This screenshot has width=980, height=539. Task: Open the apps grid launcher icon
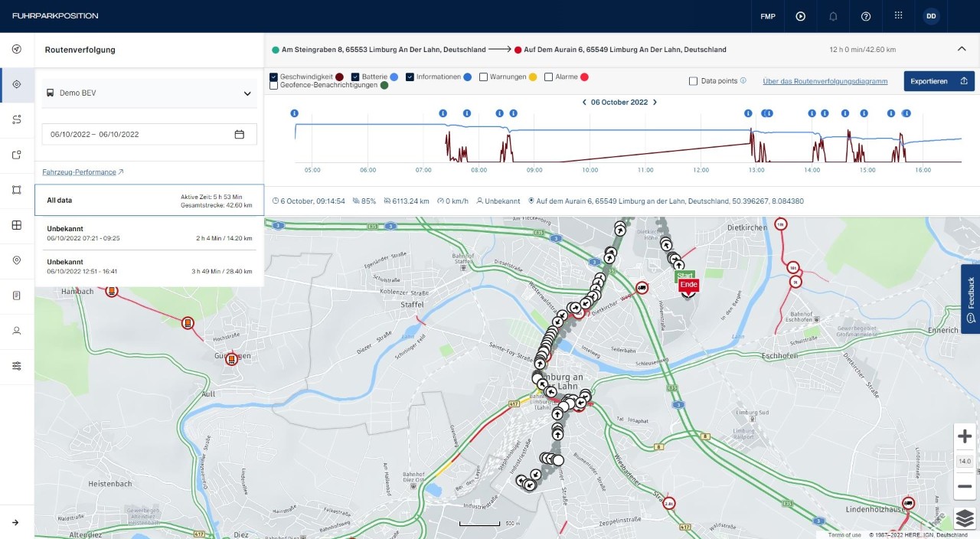coord(899,16)
